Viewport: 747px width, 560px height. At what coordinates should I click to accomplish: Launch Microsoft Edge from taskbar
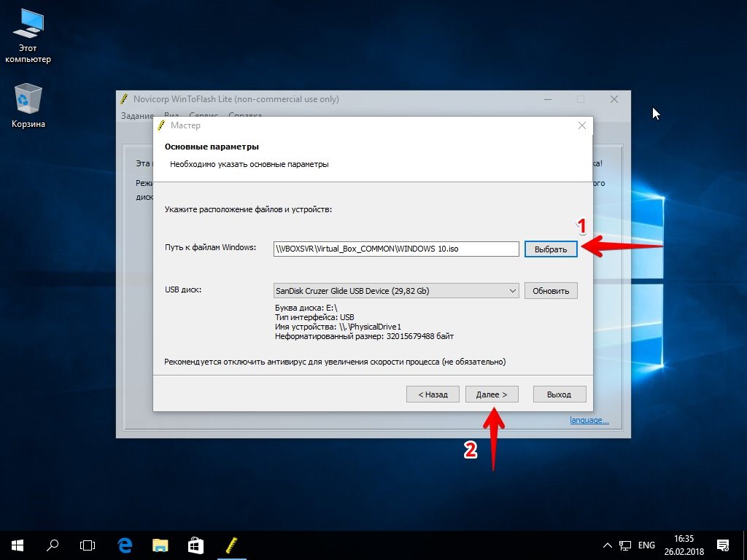[125, 545]
